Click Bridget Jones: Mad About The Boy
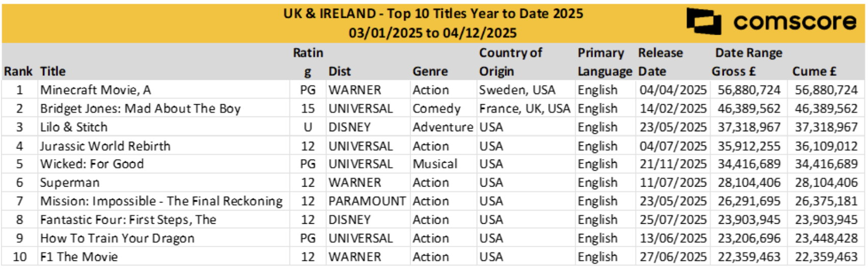Viewport: 868px width, 270px height. [140, 109]
